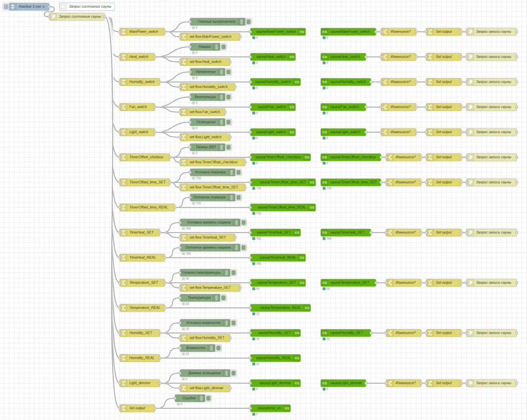Select the 'Остаток времени нагрева' debug node
This screenshot has height=420, width=527.
(206, 247)
